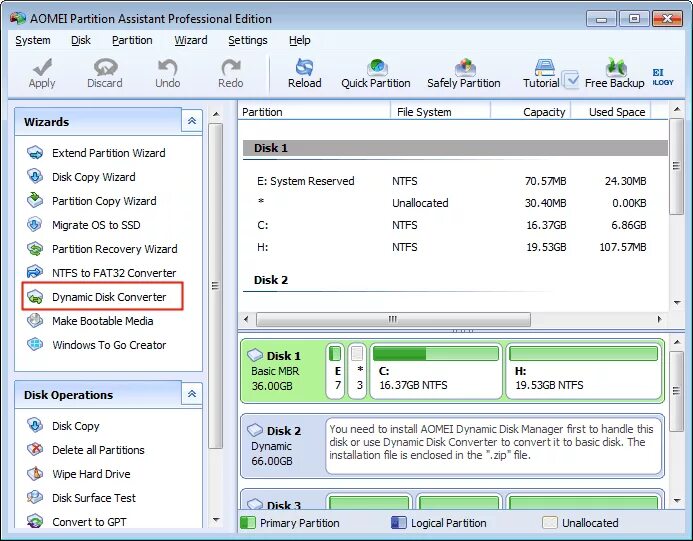This screenshot has height=541, width=693.
Task: Open the NTFS to FAT32 Converter
Action: pos(114,273)
